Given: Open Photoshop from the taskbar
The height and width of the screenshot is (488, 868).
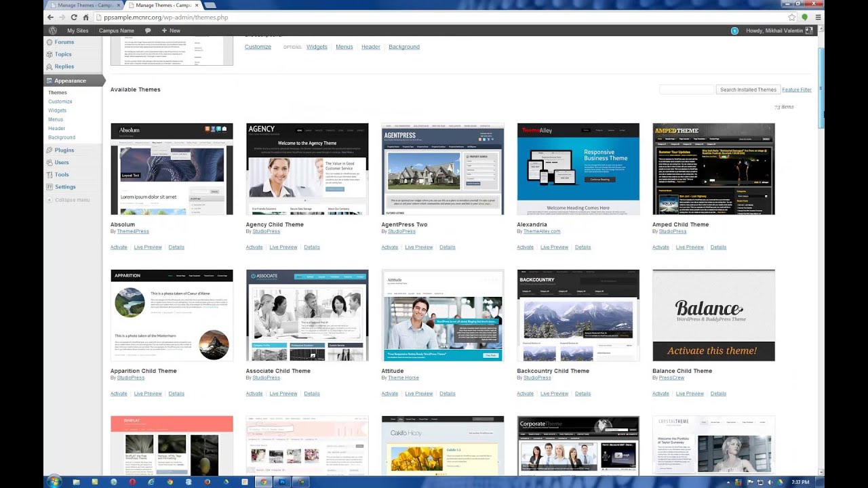Looking at the screenshot, I should 282,481.
